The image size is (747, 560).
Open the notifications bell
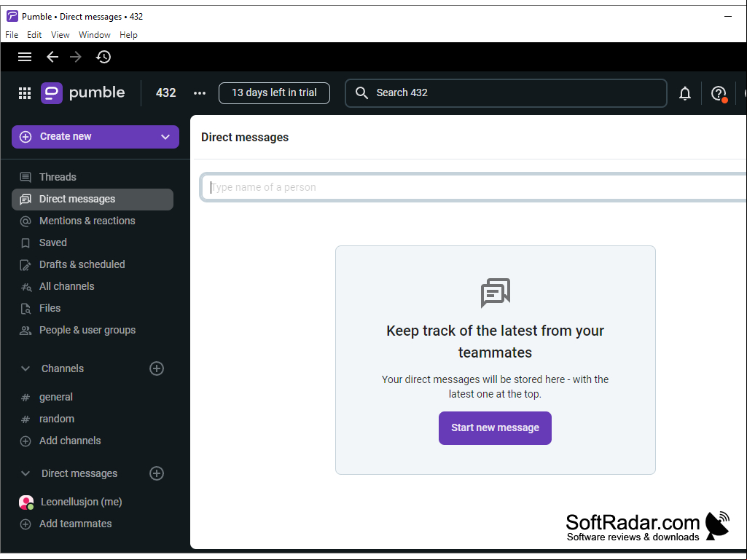point(685,93)
